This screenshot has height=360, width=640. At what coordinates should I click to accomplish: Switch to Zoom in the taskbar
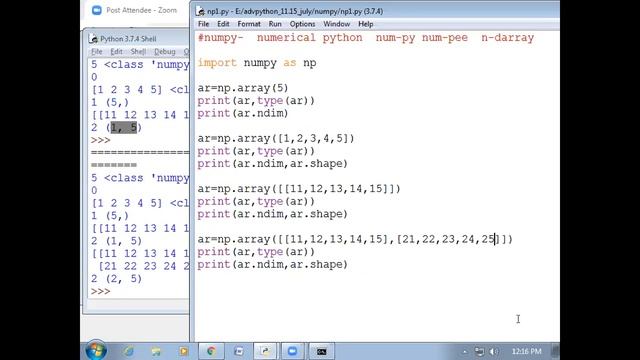(293, 351)
